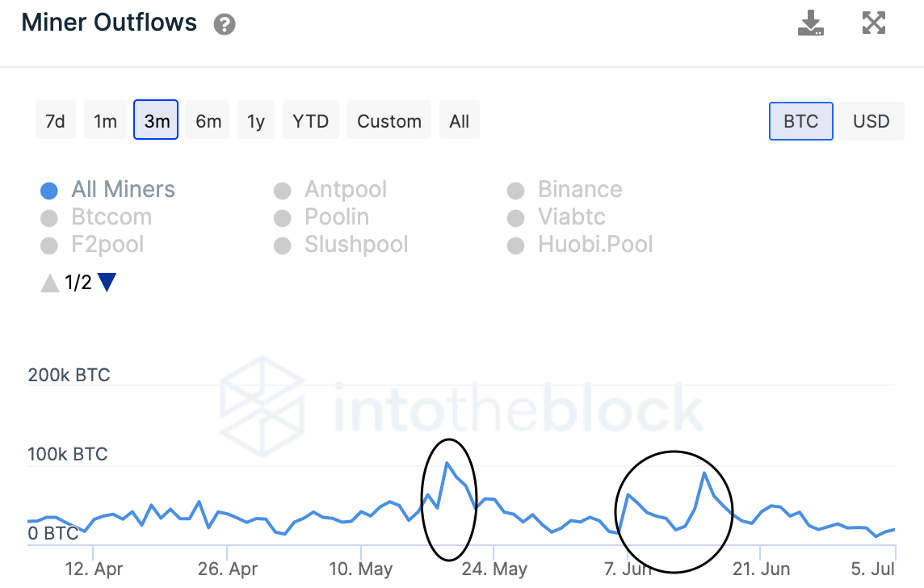Expand chart to fullscreen
924x588 pixels.
click(x=874, y=23)
